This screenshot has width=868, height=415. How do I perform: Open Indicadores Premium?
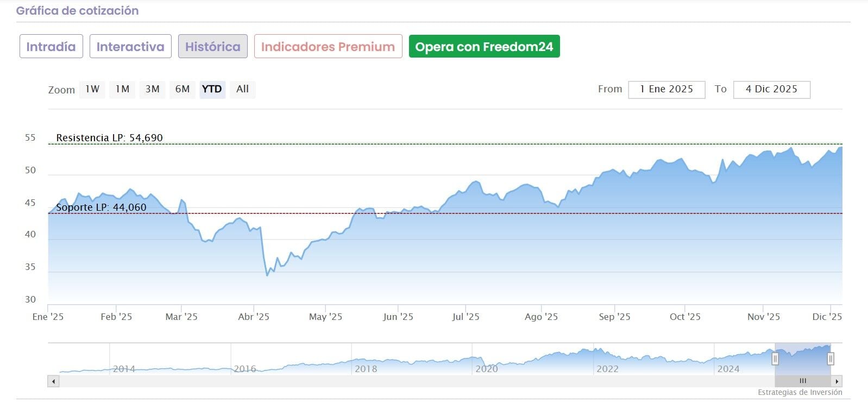point(328,47)
